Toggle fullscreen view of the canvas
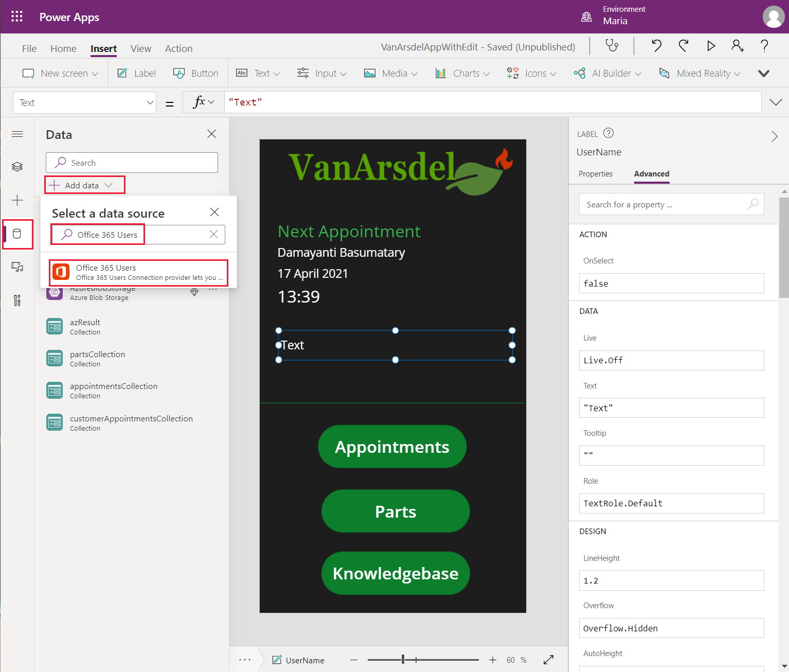The height and width of the screenshot is (672, 789). (x=548, y=659)
